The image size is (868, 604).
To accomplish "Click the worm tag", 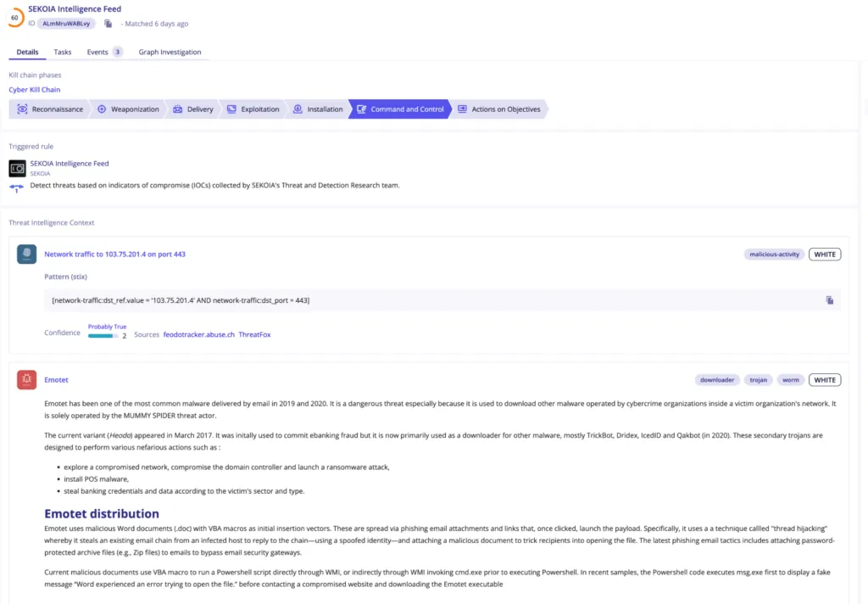I will tap(791, 380).
